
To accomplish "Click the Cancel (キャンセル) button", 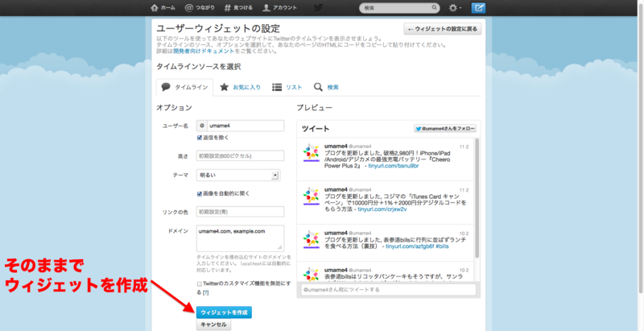I will point(213,325).
